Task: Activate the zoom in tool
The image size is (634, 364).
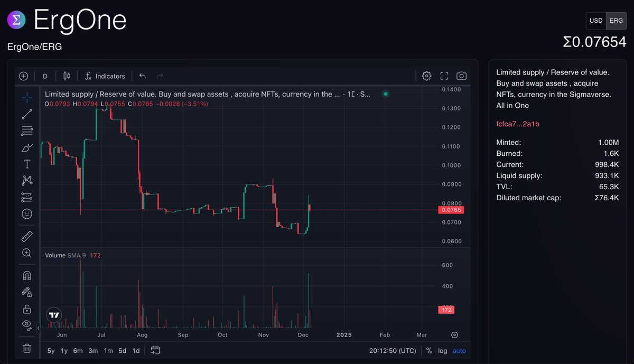Action: tap(27, 253)
